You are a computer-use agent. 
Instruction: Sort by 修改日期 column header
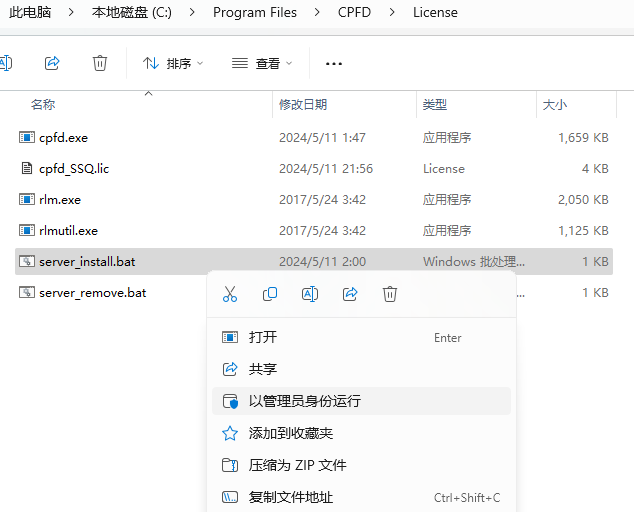[303, 105]
